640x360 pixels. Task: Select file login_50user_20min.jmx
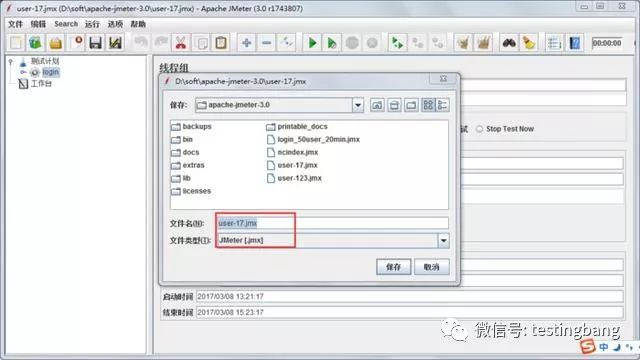tap(313, 140)
